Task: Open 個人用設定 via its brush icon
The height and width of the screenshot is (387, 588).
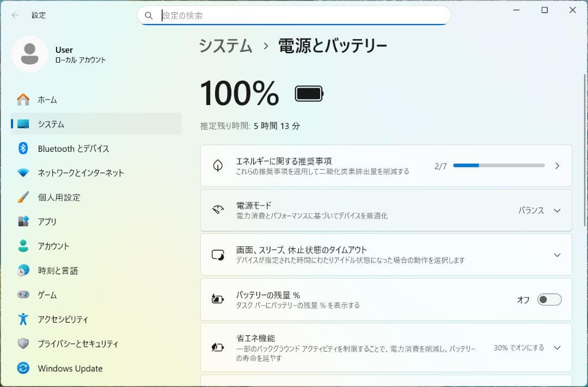Action: click(x=22, y=198)
